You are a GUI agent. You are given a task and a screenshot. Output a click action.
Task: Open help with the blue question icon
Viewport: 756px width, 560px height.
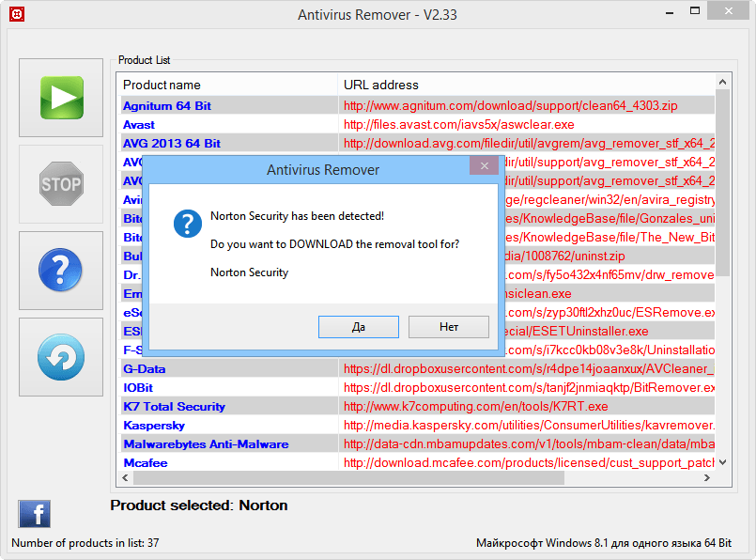(x=61, y=271)
